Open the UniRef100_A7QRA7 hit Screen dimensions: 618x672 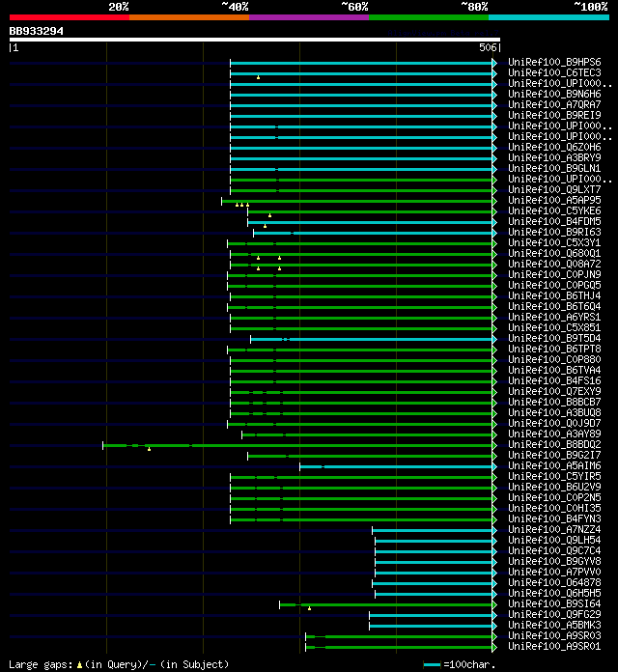pos(554,104)
